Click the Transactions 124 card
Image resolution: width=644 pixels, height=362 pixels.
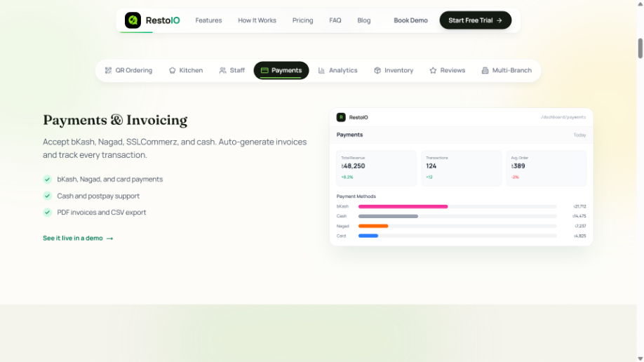tap(461, 168)
